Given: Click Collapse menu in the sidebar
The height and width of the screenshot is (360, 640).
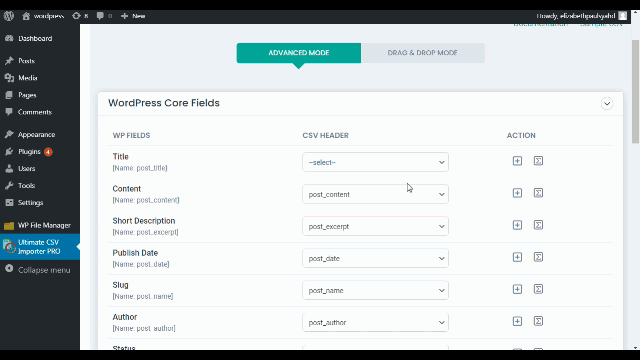Looking at the screenshot, I should (40, 270).
